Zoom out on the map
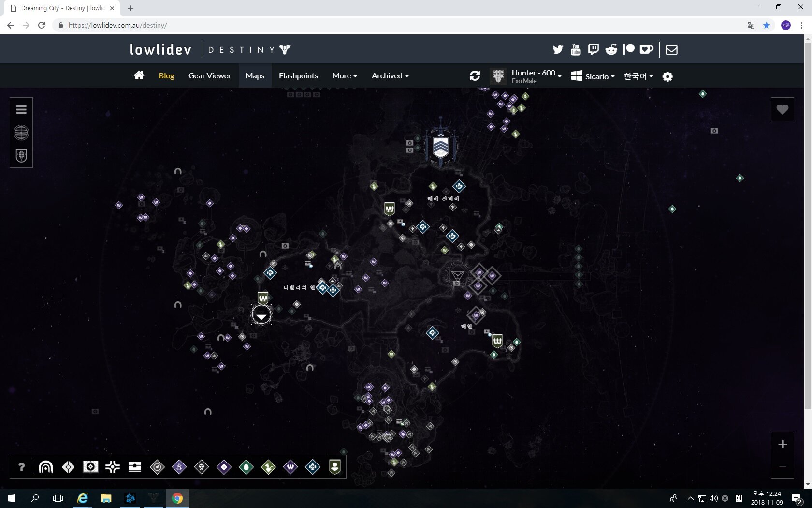This screenshot has width=812, height=508. pos(783,467)
